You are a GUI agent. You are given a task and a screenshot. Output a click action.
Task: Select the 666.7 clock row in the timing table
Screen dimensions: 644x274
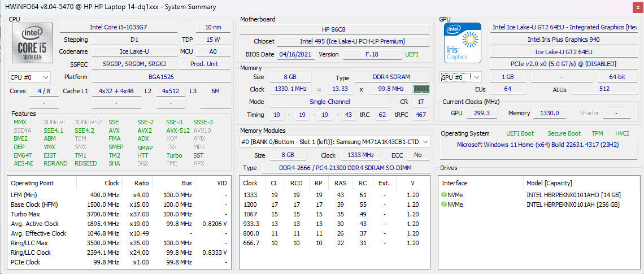click(x=334, y=243)
